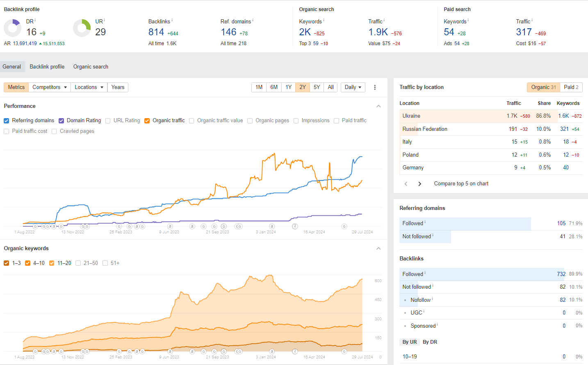Open the Competitors dropdown

point(50,87)
